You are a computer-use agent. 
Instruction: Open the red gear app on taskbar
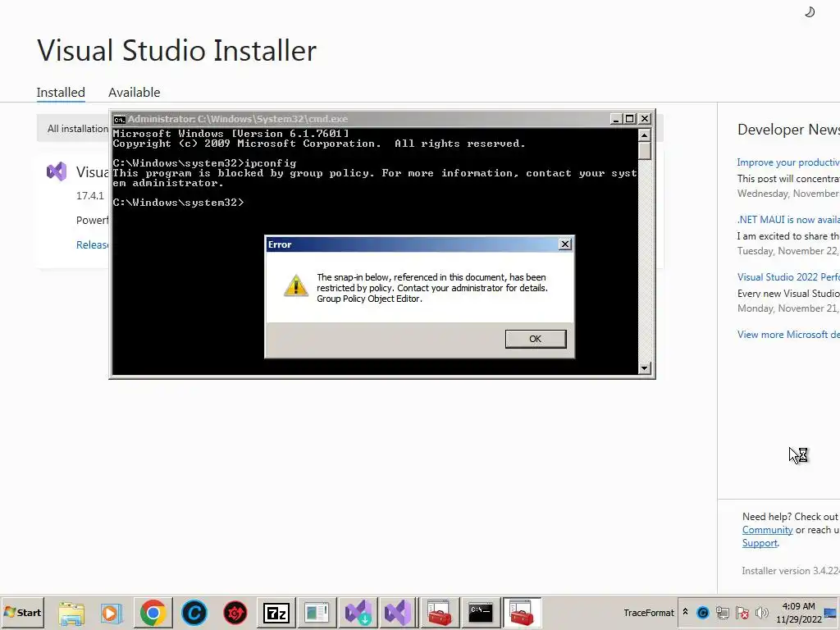[x=235, y=612]
